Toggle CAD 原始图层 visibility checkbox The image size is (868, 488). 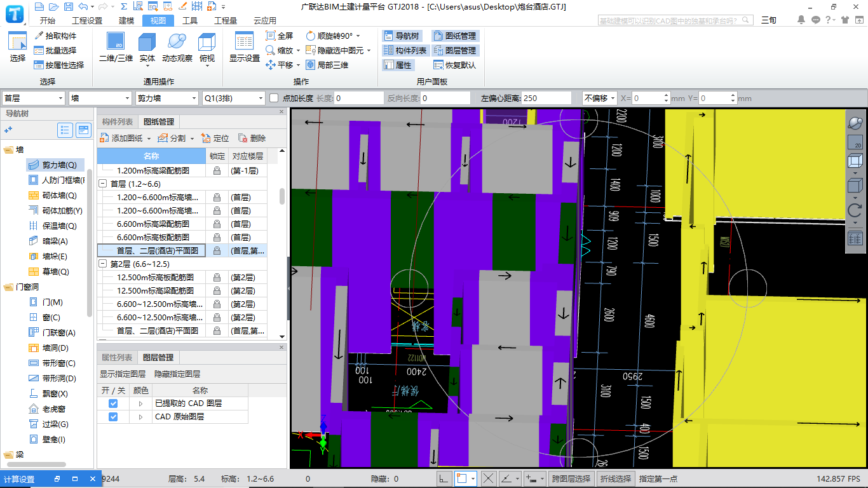pos(113,417)
